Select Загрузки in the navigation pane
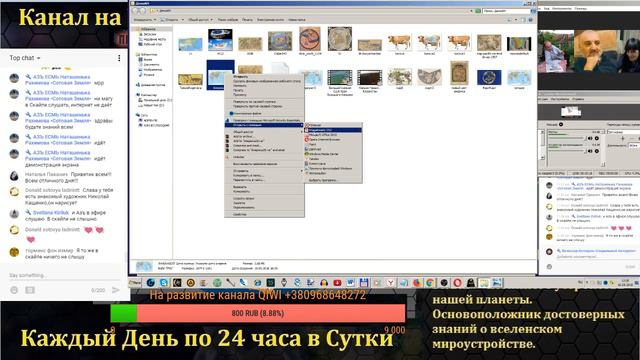This screenshot has width=640, height=360. click(150, 34)
